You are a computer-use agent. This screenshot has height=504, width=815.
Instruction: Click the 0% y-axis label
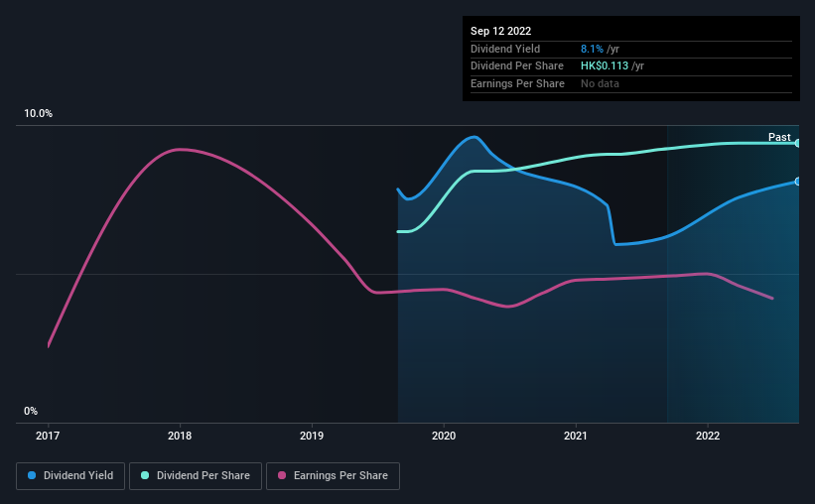[x=31, y=411]
